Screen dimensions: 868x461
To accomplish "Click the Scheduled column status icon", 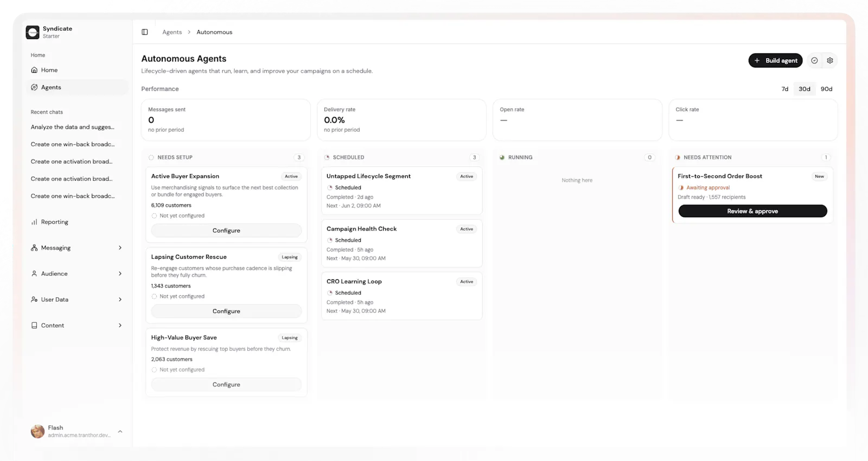I will tap(327, 157).
